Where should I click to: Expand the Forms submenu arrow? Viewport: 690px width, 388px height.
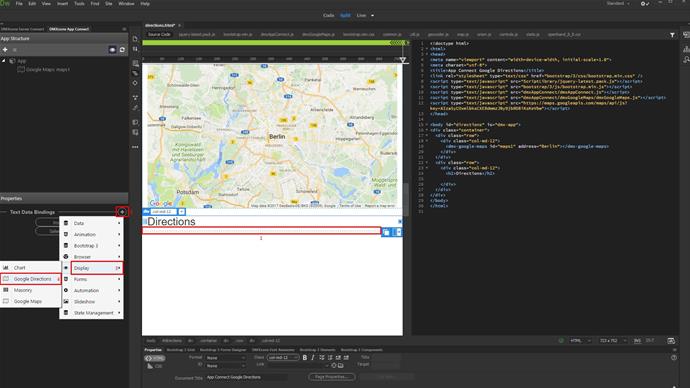pyautogui.click(x=119, y=279)
